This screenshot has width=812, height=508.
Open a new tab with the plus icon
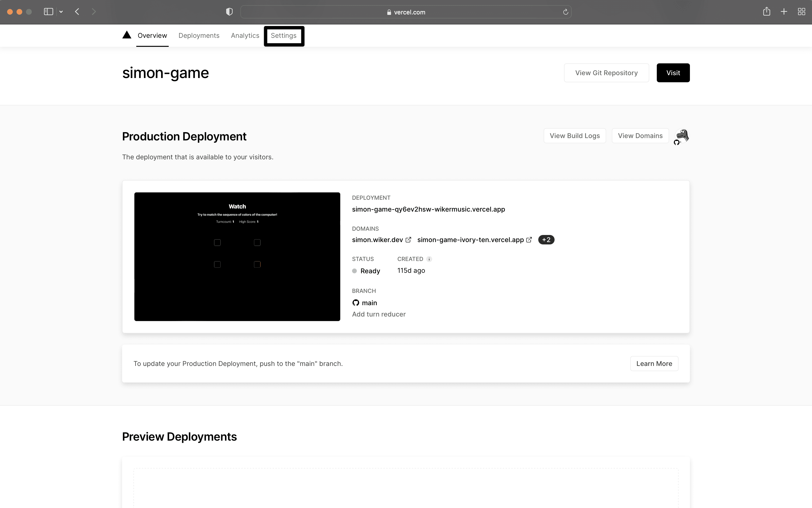[x=784, y=11]
